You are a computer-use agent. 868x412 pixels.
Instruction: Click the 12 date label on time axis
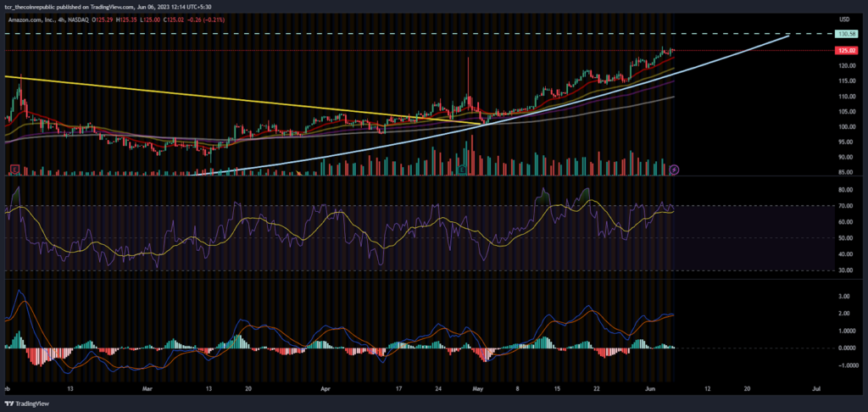(x=707, y=389)
